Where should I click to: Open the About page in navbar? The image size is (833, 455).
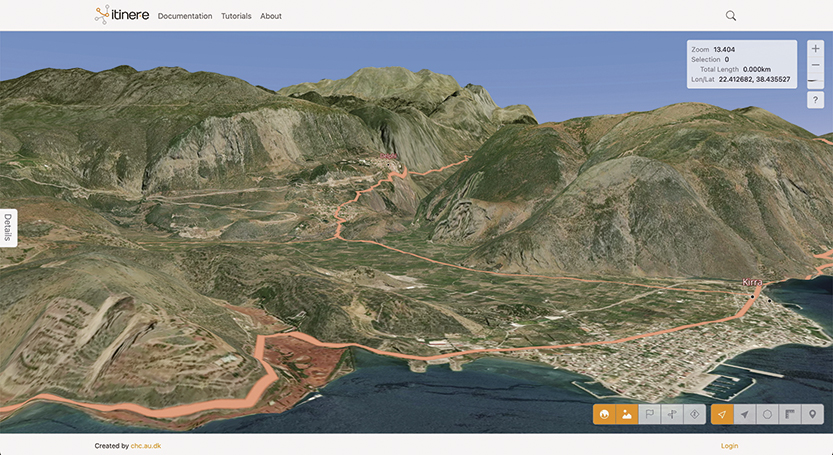click(271, 16)
